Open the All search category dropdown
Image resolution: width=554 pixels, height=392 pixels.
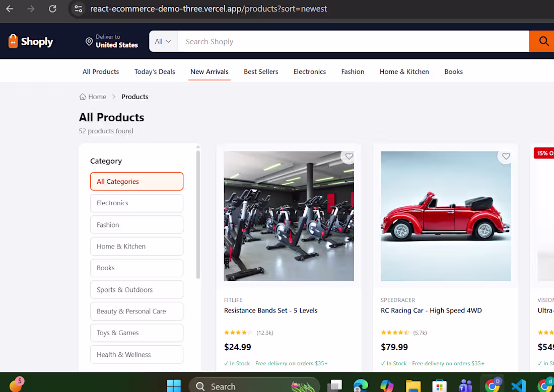pos(163,41)
